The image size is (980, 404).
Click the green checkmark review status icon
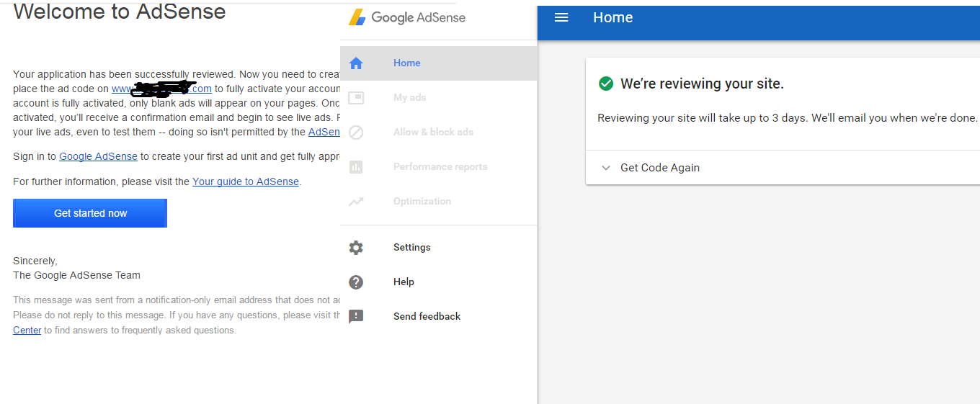tap(606, 84)
